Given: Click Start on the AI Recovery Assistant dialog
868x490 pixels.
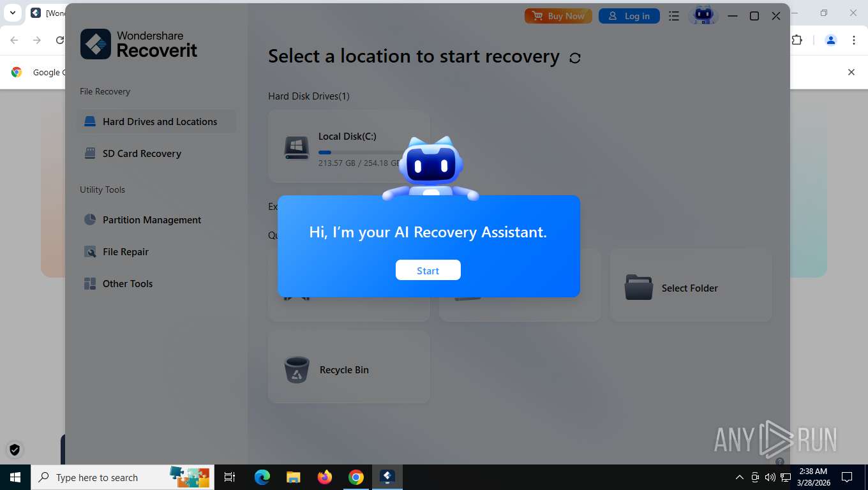Looking at the screenshot, I should (428, 271).
